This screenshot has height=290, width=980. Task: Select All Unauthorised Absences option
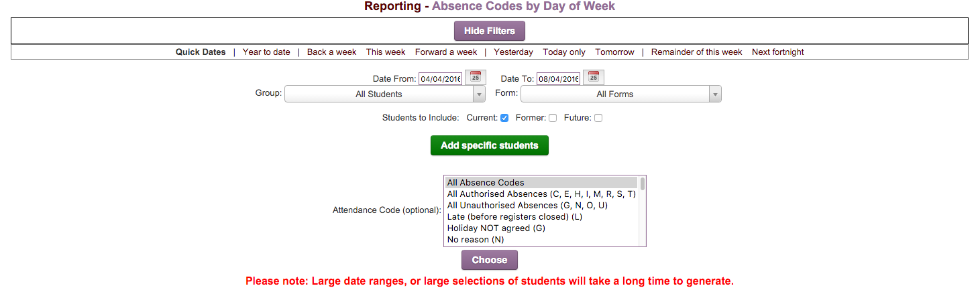pos(527,206)
